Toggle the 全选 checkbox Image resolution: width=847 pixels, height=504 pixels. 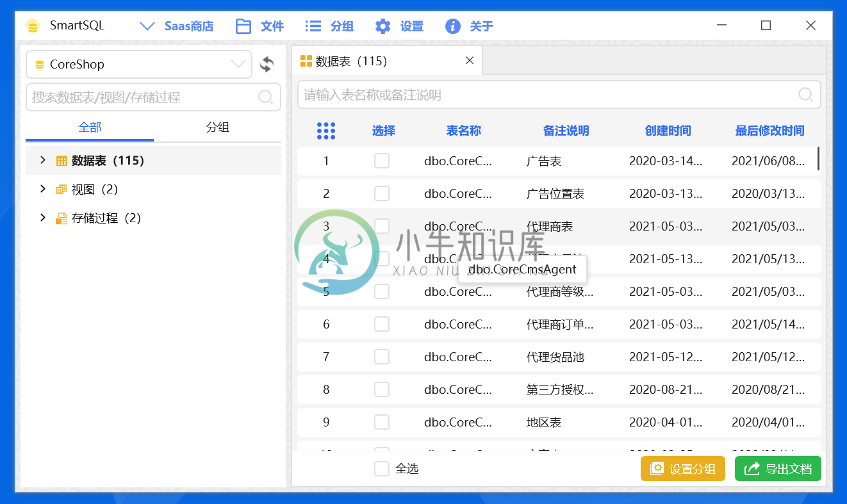(382, 469)
